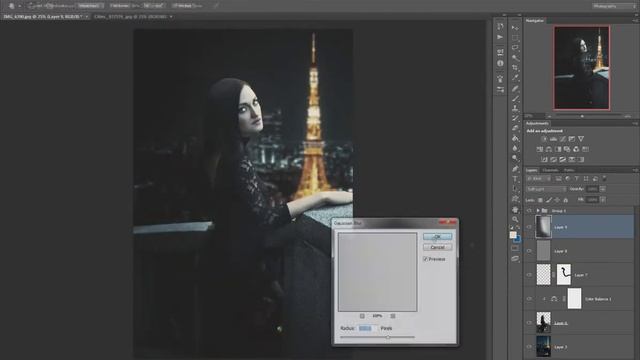This screenshot has height=360, width=640.
Task: Select the Healing Brush tool
Action: pyautogui.click(x=516, y=88)
